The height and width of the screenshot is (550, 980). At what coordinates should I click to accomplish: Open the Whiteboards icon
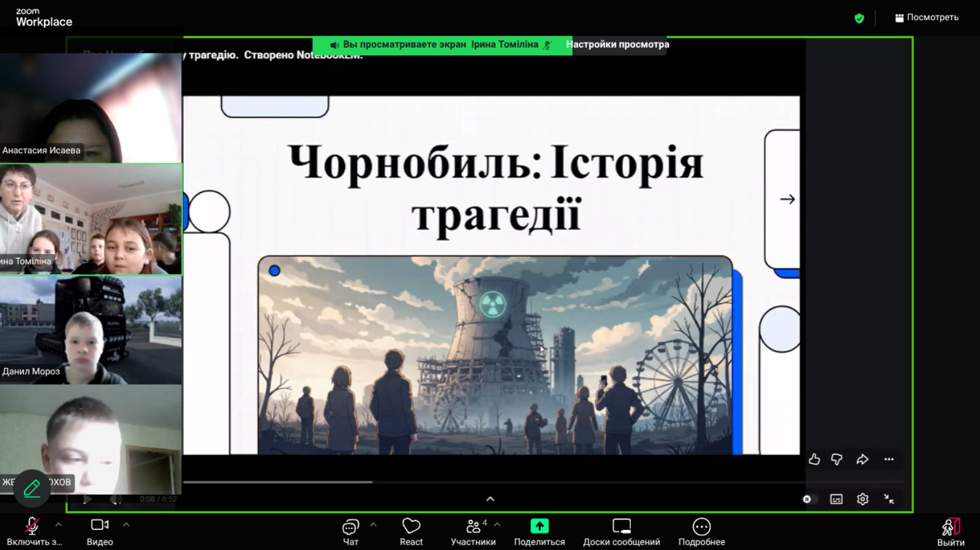point(621,527)
